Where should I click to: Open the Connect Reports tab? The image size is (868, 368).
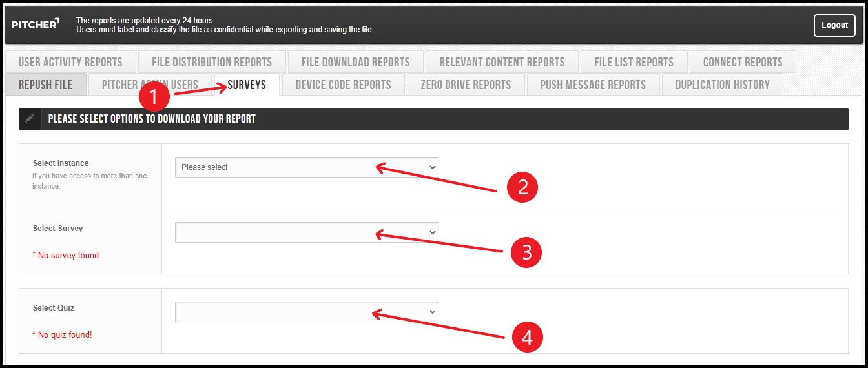coord(742,62)
